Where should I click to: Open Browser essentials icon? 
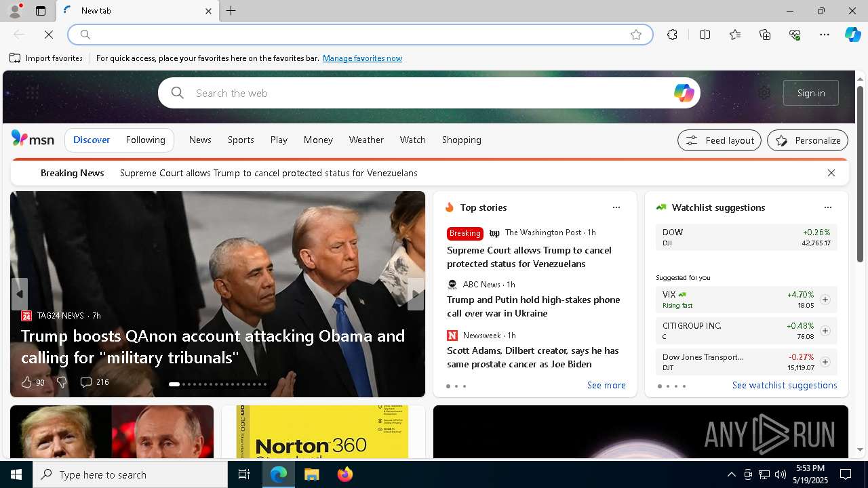tap(795, 35)
